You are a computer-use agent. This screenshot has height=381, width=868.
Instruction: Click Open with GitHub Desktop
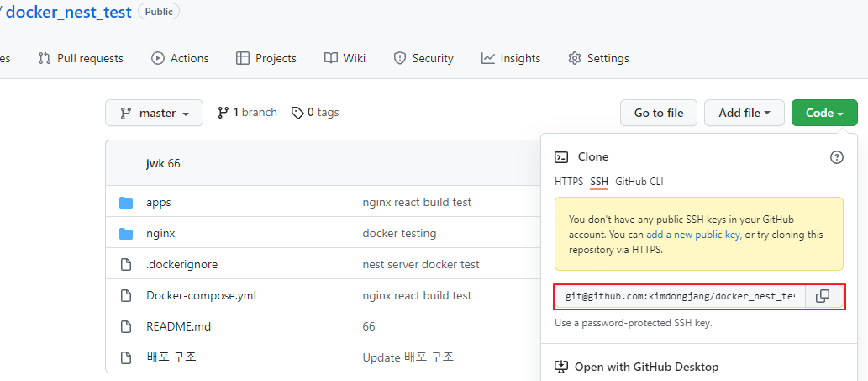tap(637, 367)
